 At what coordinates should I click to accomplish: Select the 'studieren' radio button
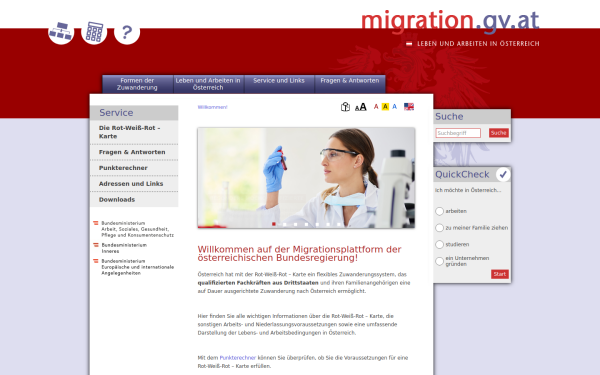tap(439, 245)
